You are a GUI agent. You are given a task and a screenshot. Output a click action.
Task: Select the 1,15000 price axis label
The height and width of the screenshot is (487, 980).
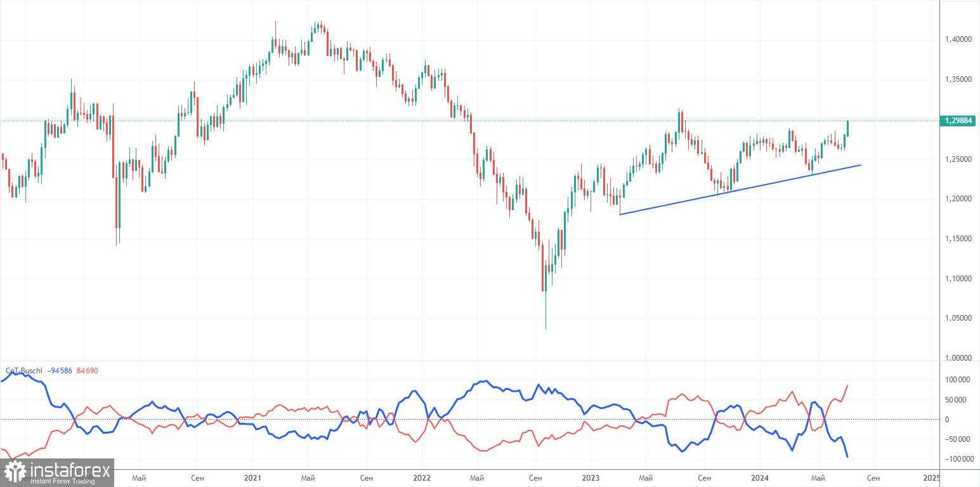tap(958, 239)
